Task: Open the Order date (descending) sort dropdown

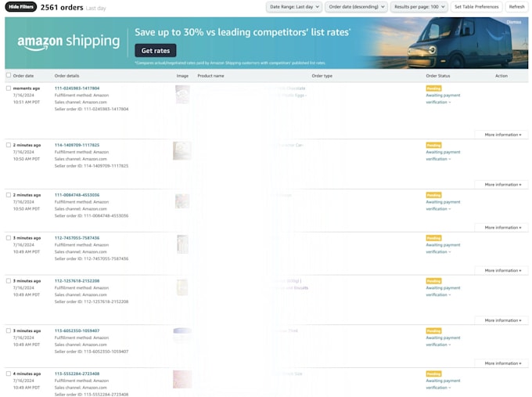Action: [x=356, y=7]
